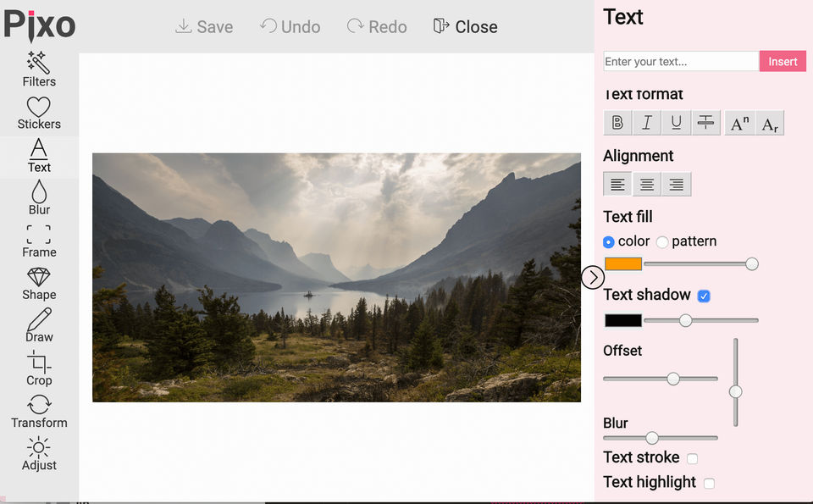Open the Transform tool
Image resolution: width=813 pixels, height=504 pixels.
39,411
